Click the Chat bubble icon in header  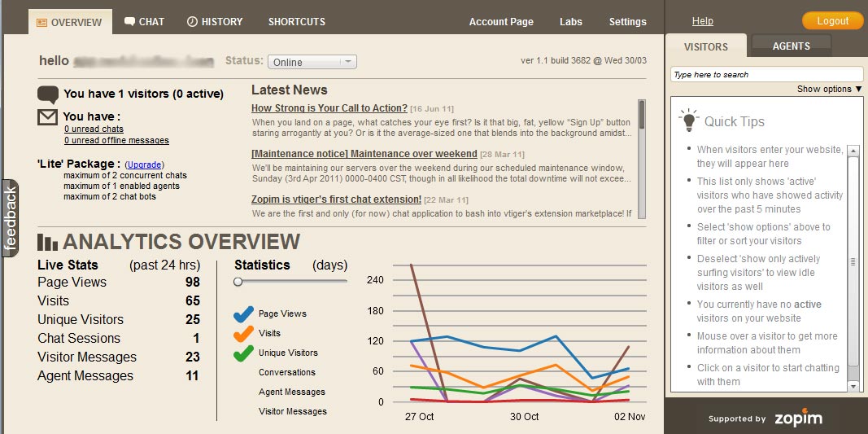pos(129,22)
